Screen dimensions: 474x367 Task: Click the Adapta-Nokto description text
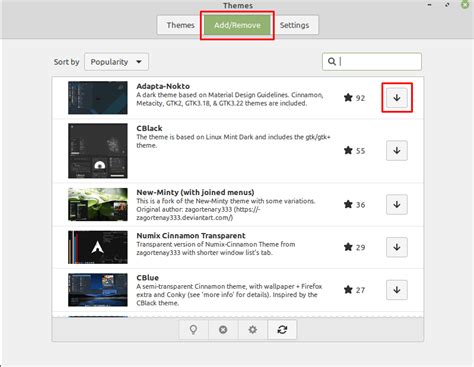click(x=230, y=99)
